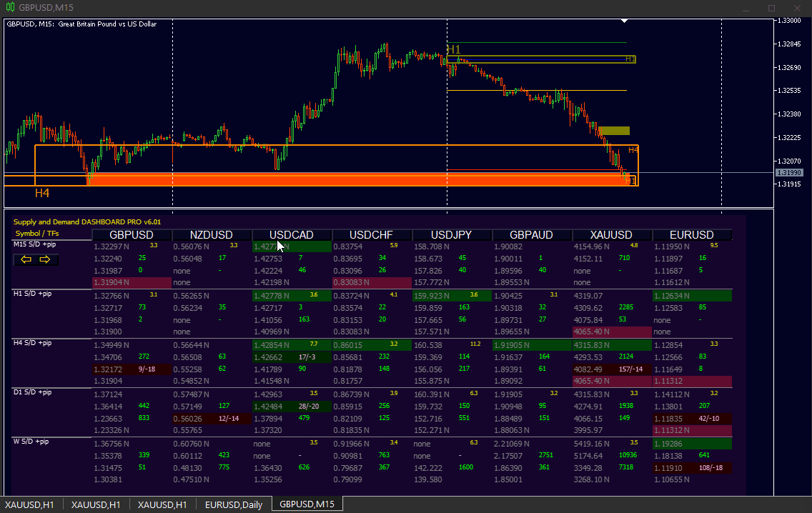The height and width of the screenshot is (513, 812).
Task: Click the 1.36756 N cell under GBPUSD weekly
Action: (112, 444)
